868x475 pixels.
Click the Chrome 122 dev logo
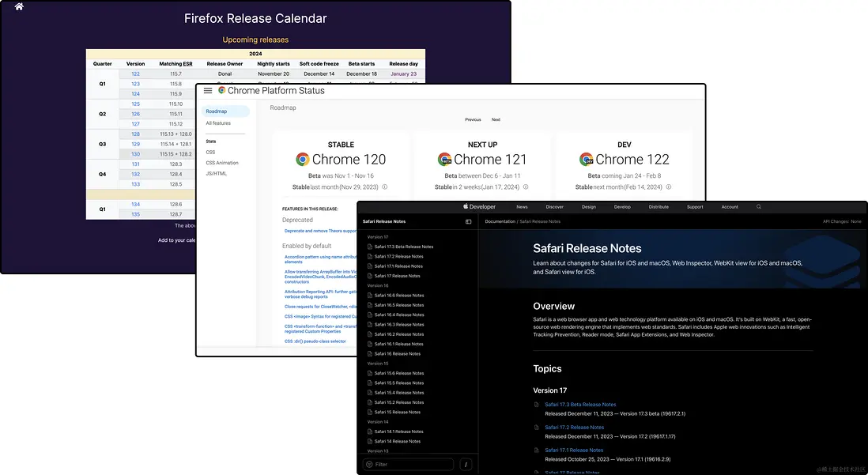tap(587, 160)
